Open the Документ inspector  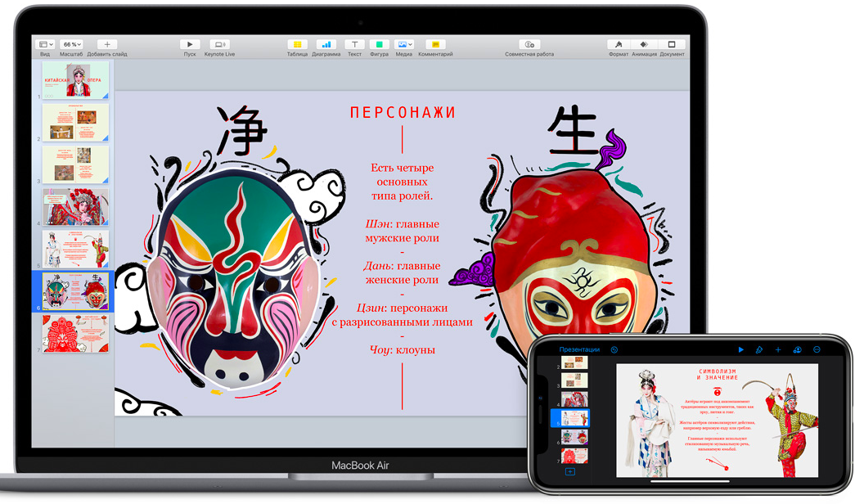(672, 44)
